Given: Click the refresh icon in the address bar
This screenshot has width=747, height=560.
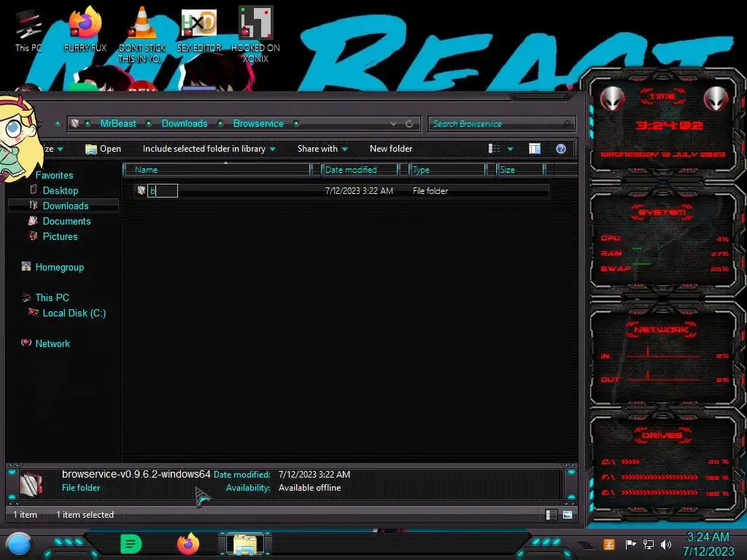Looking at the screenshot, I should pos(409,124).
